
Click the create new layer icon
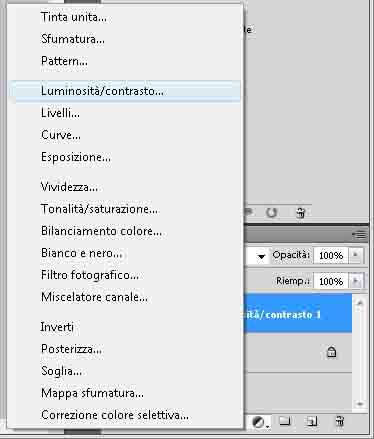click(312, 422)
